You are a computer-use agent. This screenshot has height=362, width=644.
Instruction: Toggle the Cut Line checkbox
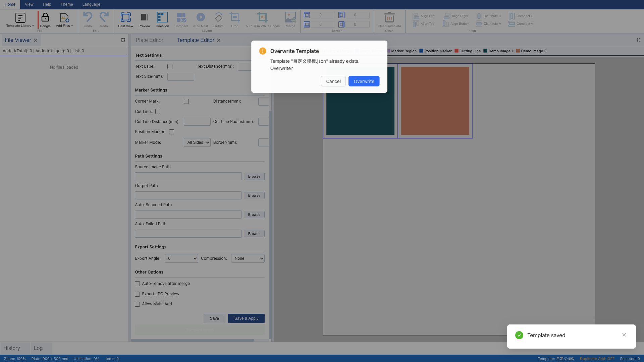158,112
